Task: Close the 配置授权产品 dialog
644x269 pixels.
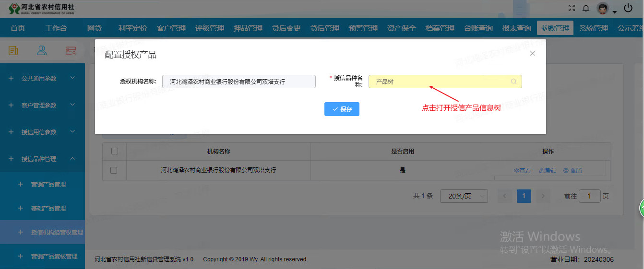Action: (532, 53)
